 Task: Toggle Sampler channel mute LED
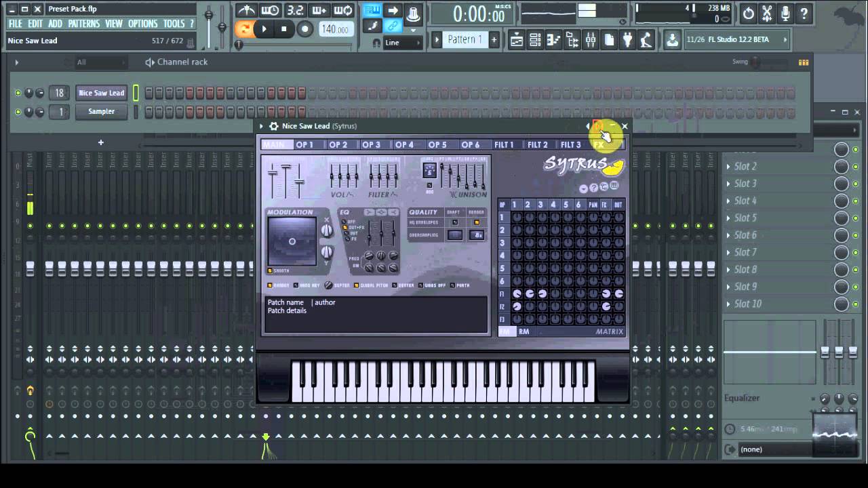(18, 111)
